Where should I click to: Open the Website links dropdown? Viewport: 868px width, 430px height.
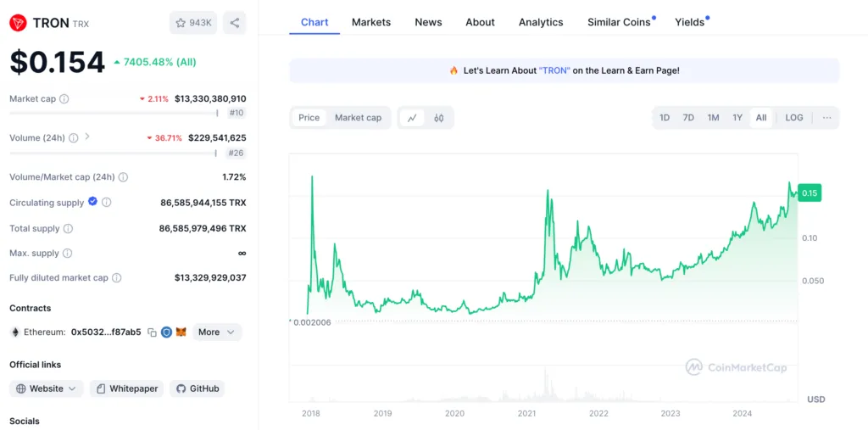[47, 389]
